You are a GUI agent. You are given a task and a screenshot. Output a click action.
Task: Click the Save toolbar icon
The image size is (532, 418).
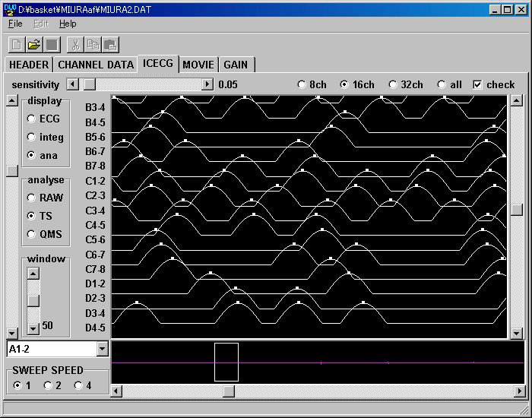point(52,45)
